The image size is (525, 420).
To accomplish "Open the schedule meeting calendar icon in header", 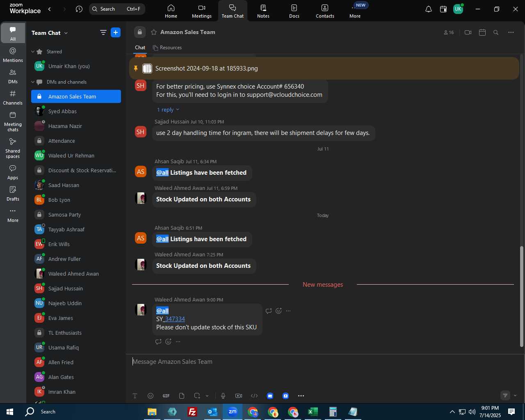I will [482, 32].
